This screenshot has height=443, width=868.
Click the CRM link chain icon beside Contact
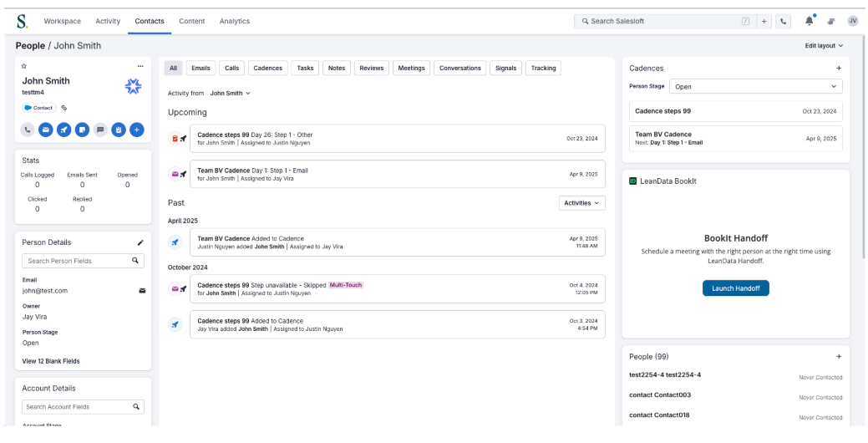(x=63, y=108)
